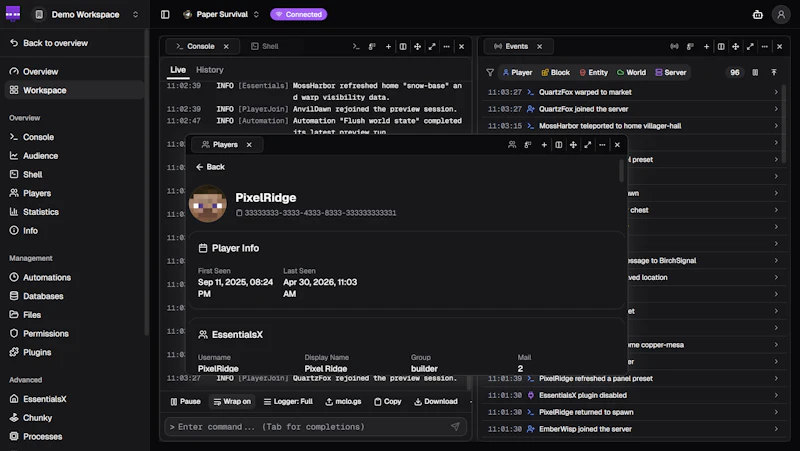800x451 pixels.
Task: Click the console command input field
Action: [315, 427]
